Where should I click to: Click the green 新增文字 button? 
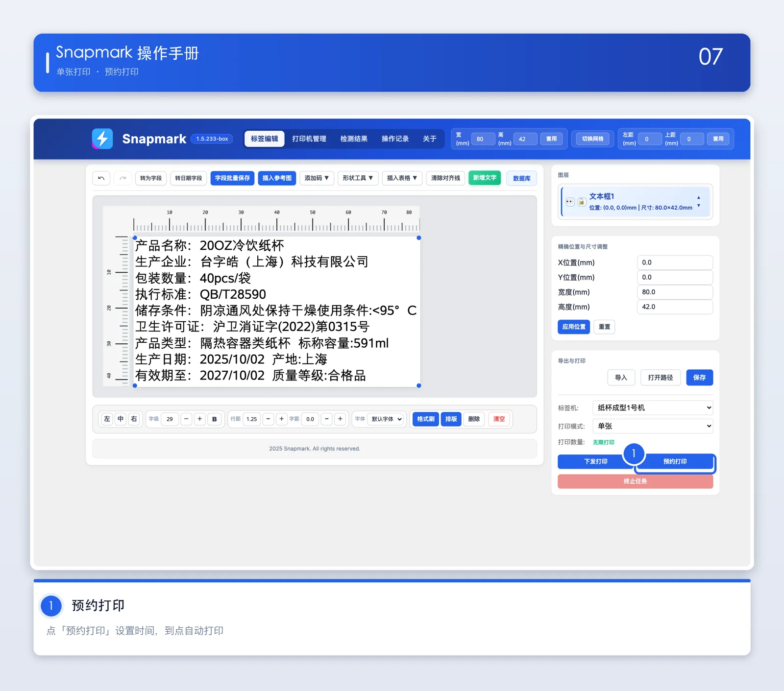click(485, 178)
